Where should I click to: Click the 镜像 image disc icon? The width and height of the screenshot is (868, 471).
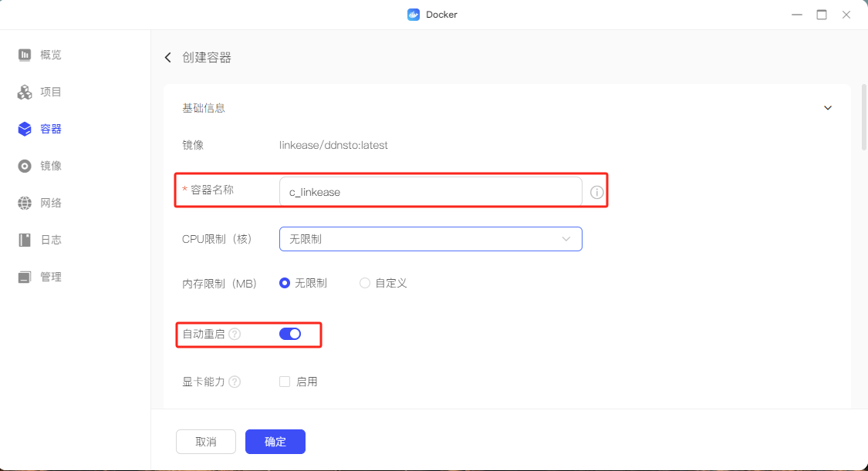point(25,166)
